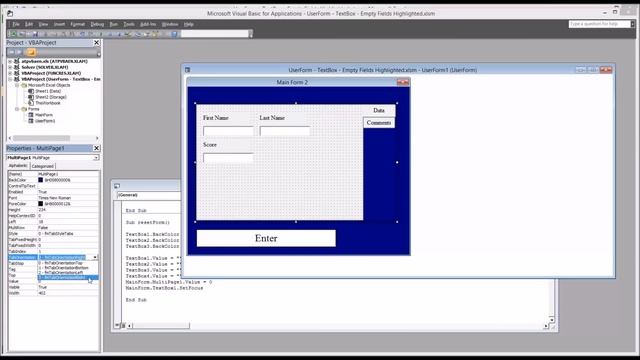Open the MultiPage1 object dropdown
Image resolution: width=640 pixels, height=360 pixels.
(96, 158)
